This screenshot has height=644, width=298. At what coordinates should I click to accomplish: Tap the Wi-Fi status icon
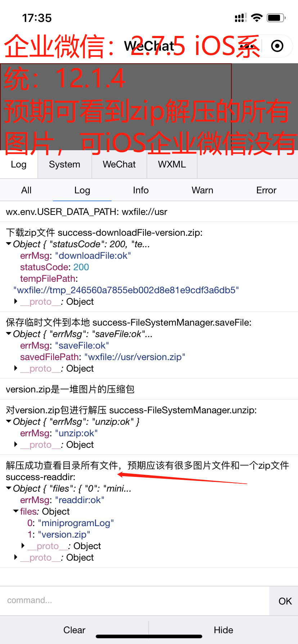257,18
